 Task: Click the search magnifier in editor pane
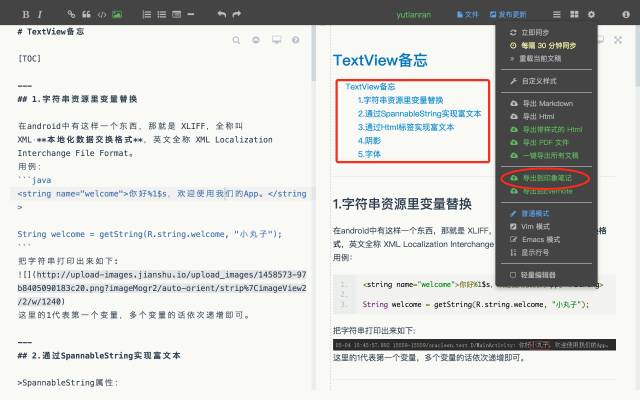[x=236, y=40]
